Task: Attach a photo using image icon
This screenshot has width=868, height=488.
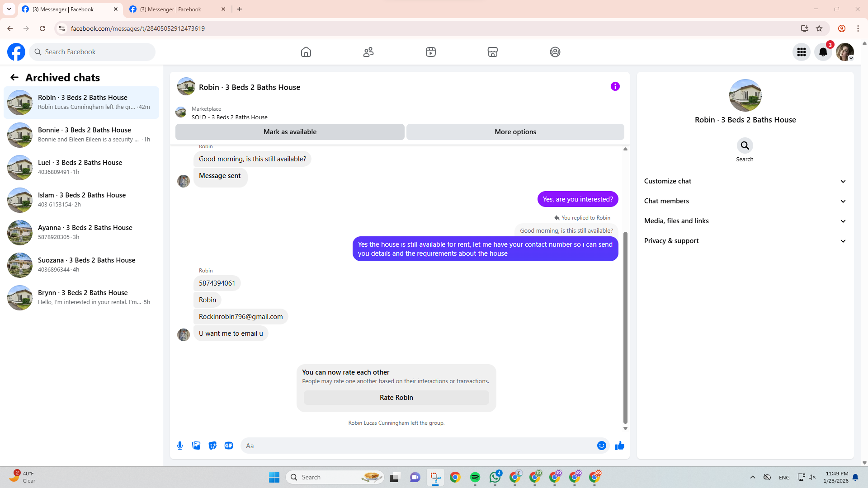Action: click(x=196, y=446)
